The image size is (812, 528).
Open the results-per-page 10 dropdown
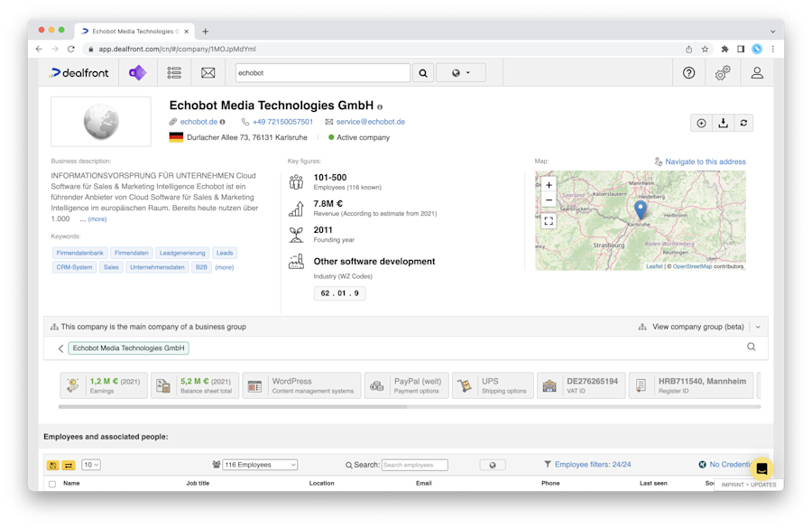click(x=91, y=463)
